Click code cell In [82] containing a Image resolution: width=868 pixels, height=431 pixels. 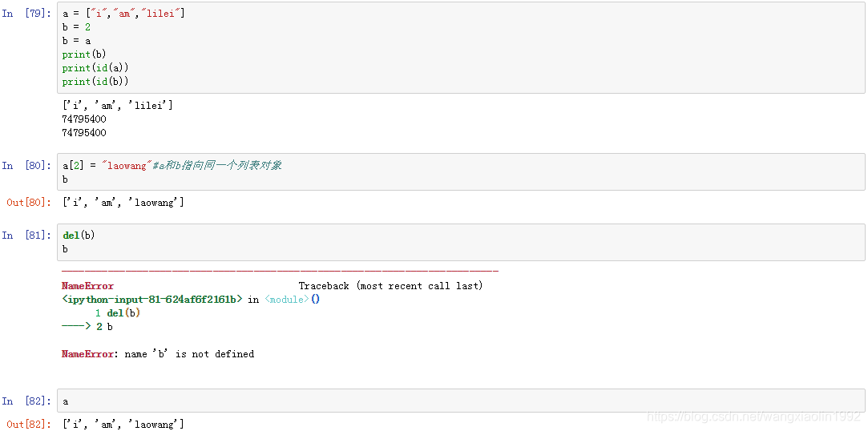(x=461, y=401)
